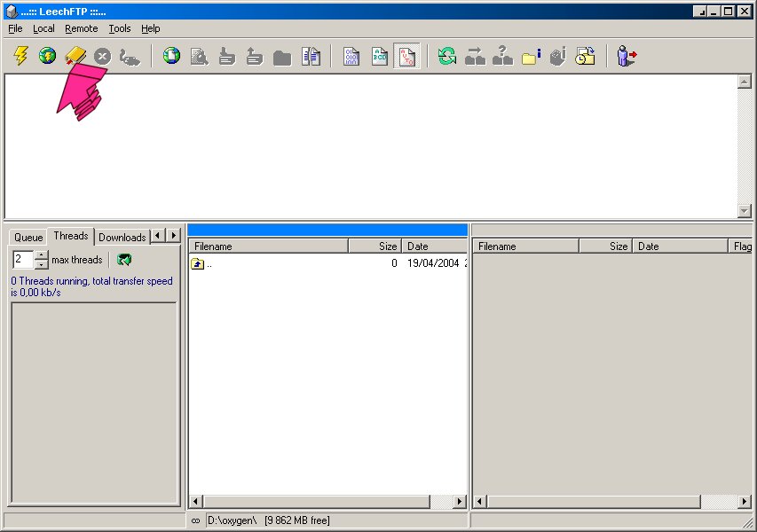Click the green icon beside max threads
The height and width of the screenshot is (532, 757).
(124, 260)
